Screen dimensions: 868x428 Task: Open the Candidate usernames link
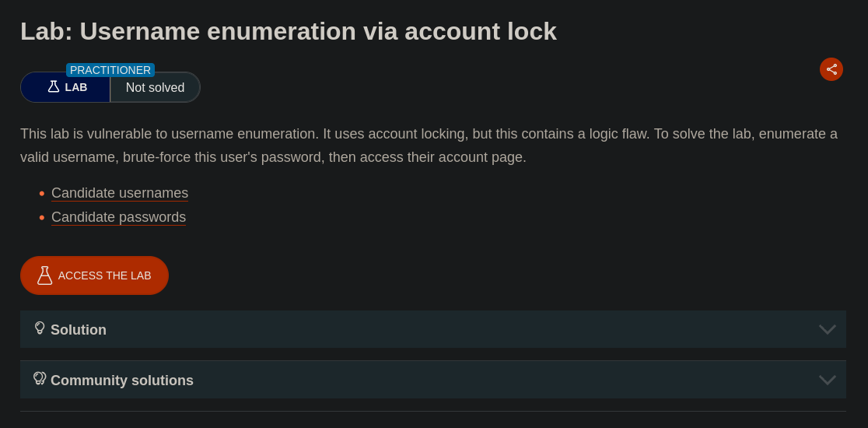pos(120,193)
